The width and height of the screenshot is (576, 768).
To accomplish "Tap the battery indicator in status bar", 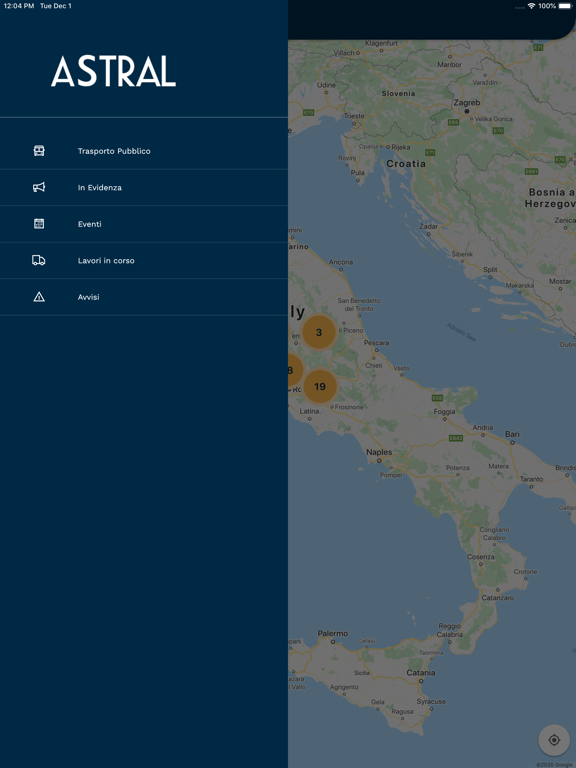I will point(565,6).
